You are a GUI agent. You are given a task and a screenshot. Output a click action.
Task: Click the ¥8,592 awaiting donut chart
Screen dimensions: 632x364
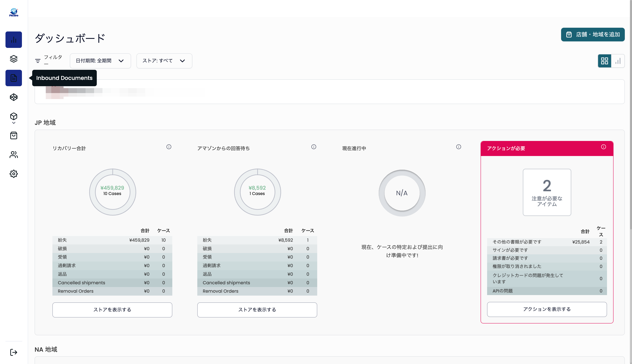[x=258, y=192]
